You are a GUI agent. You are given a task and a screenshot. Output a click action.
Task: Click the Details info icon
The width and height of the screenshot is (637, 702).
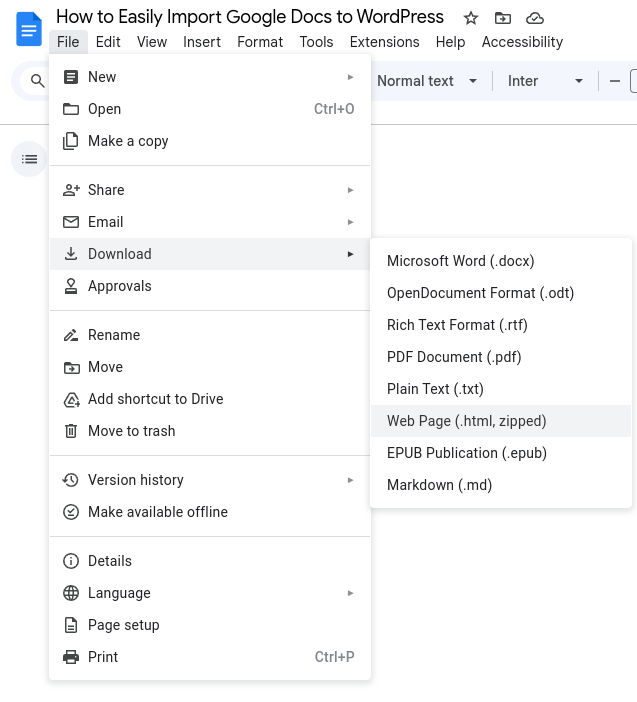pyautogui.click(x=71, y=561)
